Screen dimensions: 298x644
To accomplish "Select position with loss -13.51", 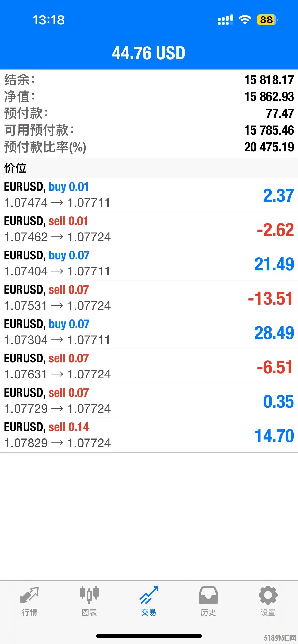I will 149,298.
